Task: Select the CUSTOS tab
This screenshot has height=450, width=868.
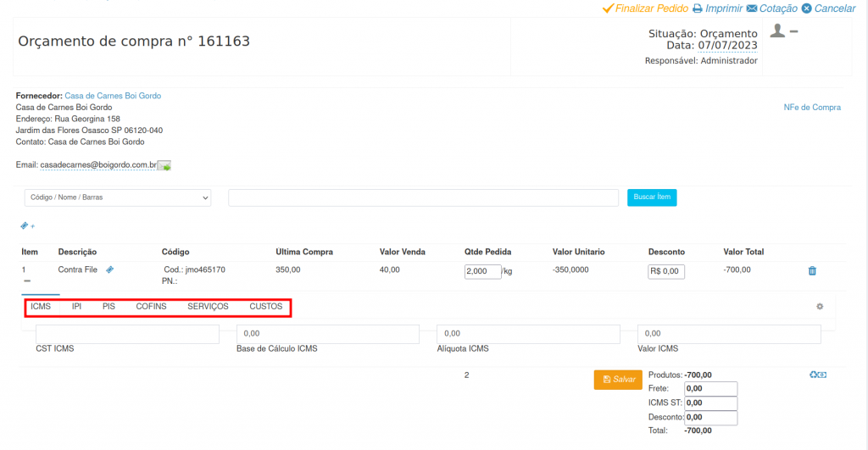Action: pyautogui.click(x=266, y=306)
